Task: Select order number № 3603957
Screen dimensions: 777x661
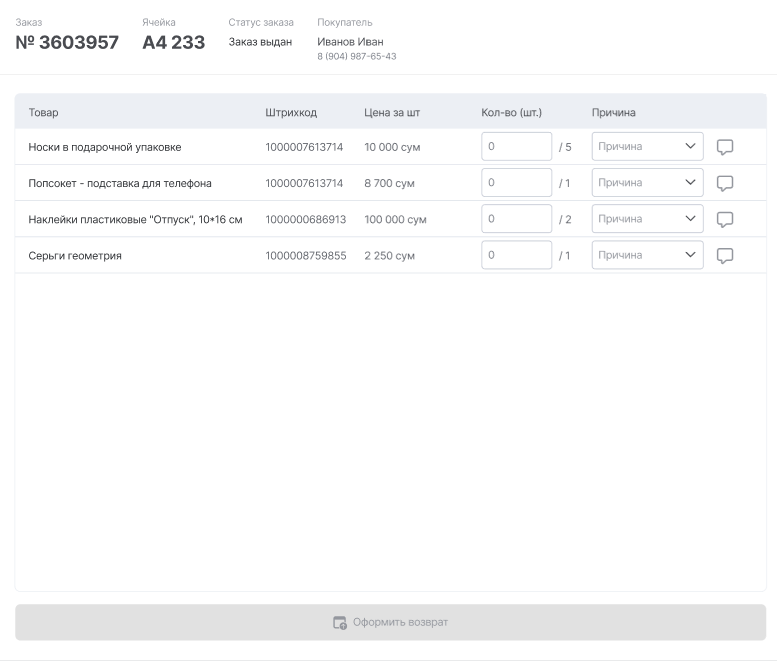Action: (x=67, y=43)
